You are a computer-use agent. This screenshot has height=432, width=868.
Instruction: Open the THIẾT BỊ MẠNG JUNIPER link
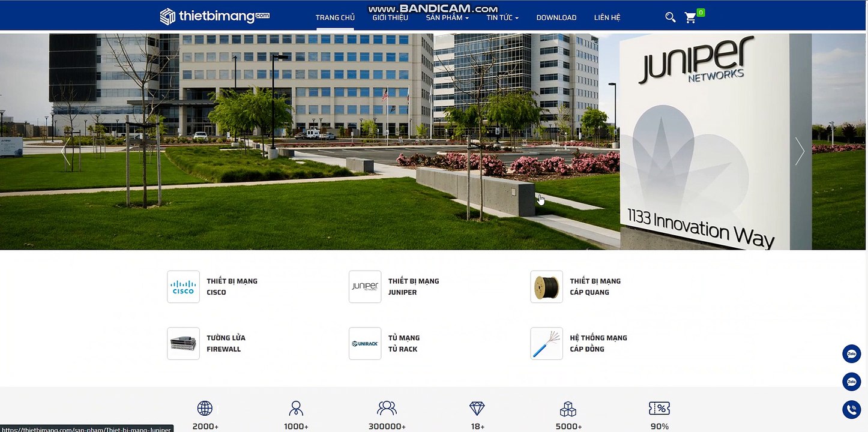414,287
